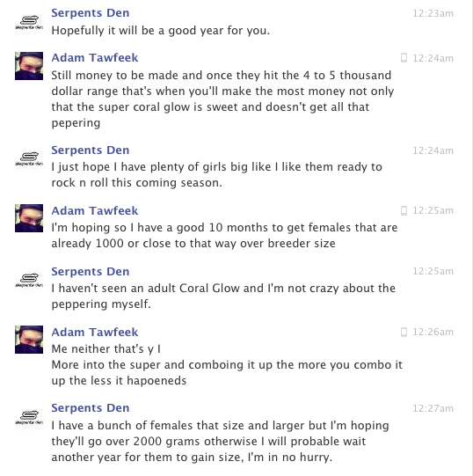Click Serpents Den logo beside 12:25am message
Screen dimensions: 473x476
[29, 279]
